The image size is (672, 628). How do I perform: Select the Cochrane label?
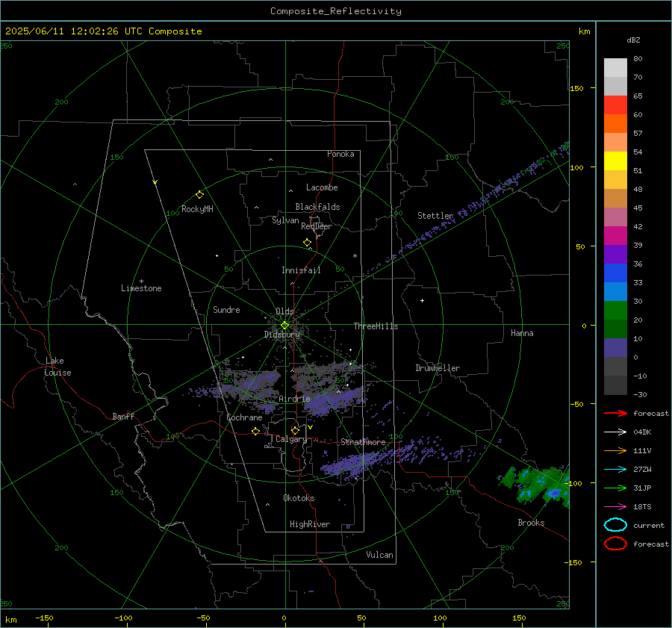coord(244,417)
